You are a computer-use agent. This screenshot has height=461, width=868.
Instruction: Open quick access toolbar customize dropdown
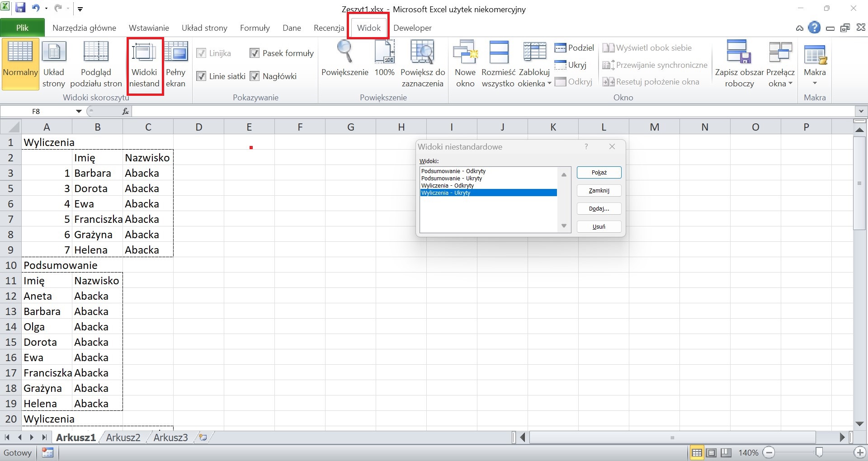pos(80,9)
